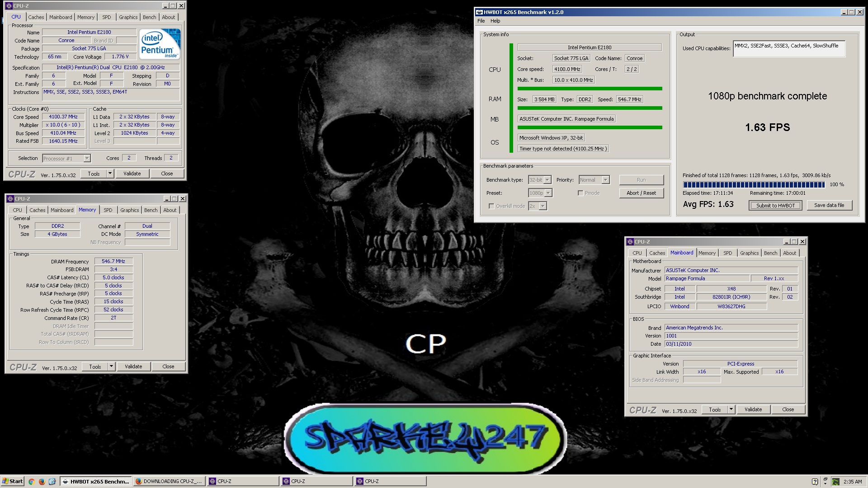Switch to third CPU-Z taskbar item
The image size is (868, 488).
390,482
